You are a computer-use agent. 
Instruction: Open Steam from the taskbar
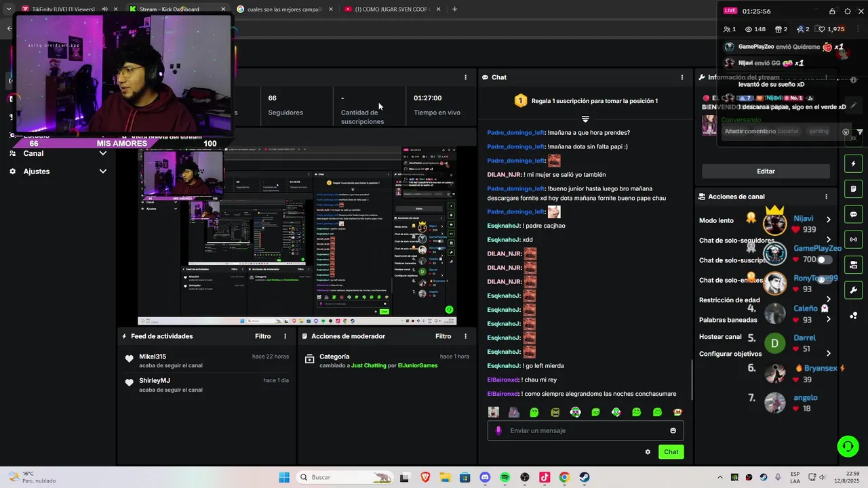585,478
